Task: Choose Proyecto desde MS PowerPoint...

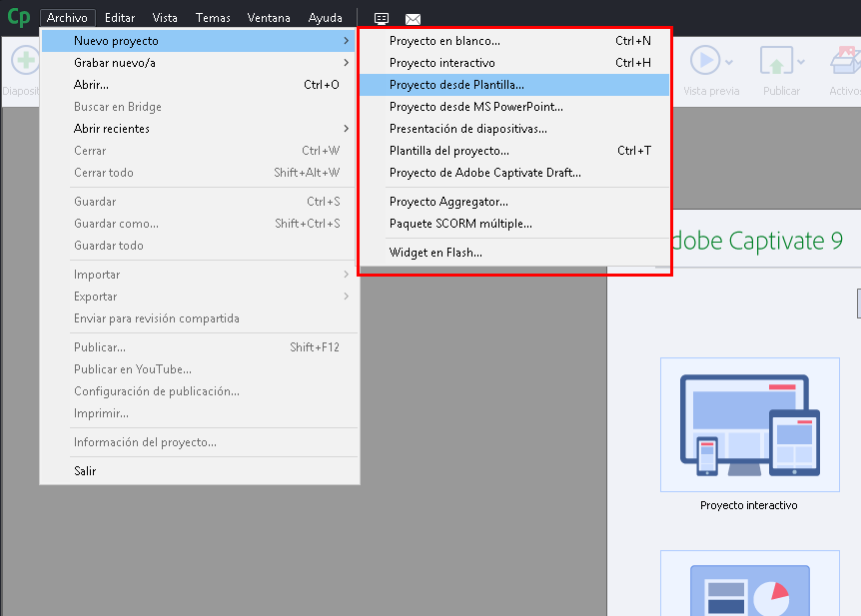Action: tap(514, 107)
